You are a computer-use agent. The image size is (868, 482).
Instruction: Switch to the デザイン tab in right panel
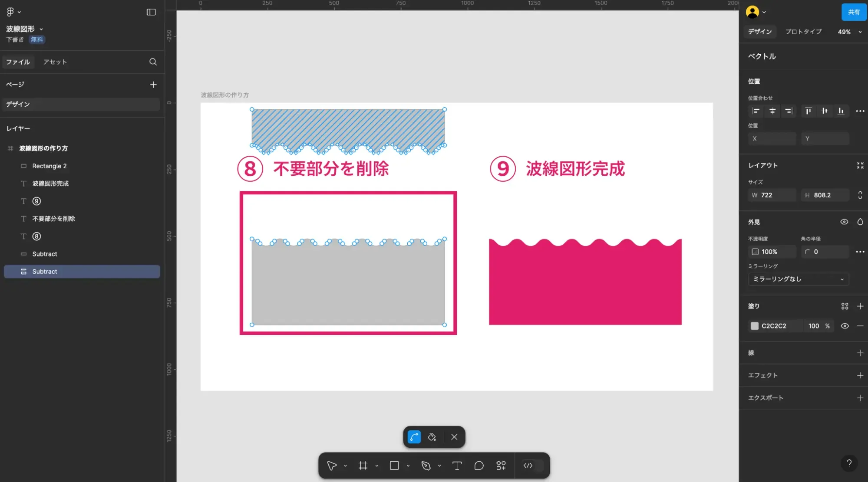[760, 32]
